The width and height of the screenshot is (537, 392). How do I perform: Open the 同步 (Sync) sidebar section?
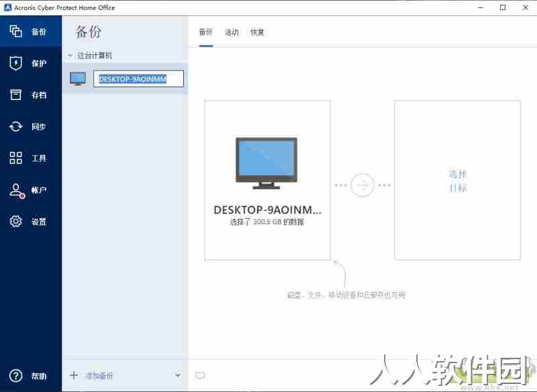click(x=31, y=126)
